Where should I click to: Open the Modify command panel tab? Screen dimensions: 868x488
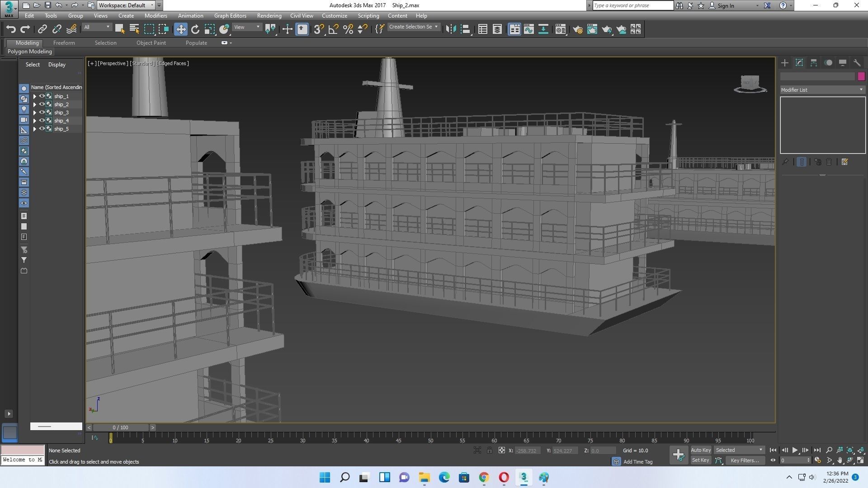pyautogui.click(x=799, y=63)
